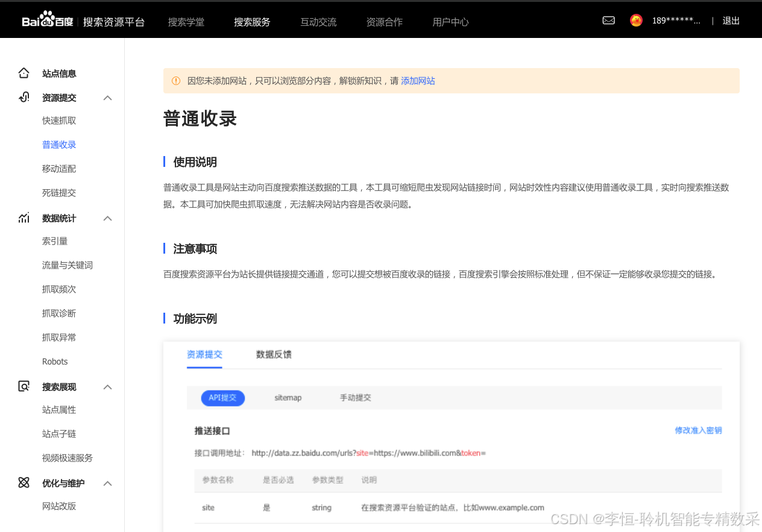Viewport: 762px width, 532px height.
Task: Select 优化与维护 section heading
Action: point(63,483)
